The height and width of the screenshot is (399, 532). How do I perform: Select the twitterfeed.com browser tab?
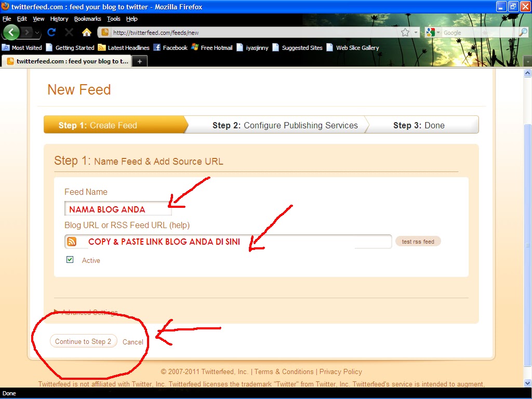[67, 61]
